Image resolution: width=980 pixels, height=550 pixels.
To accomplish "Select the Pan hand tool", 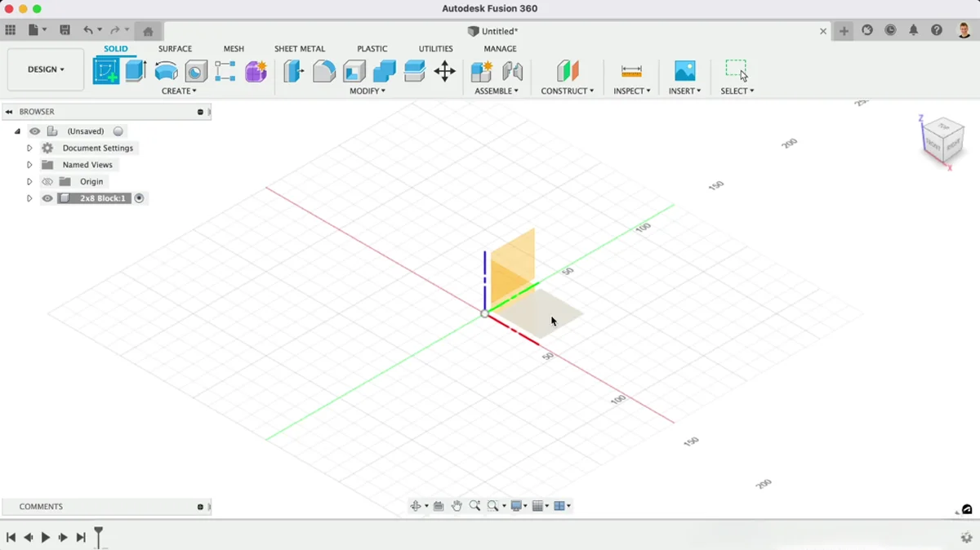I will pos(457,506).
